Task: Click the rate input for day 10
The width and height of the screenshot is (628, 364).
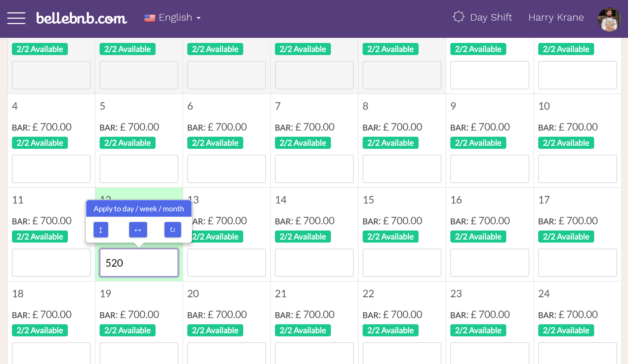Action: pyautogui.click(x=577, y=169)
